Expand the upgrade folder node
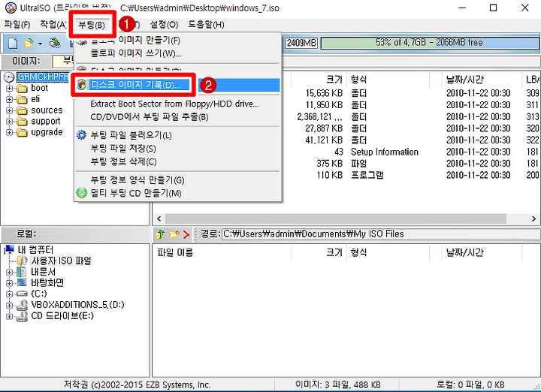 (9, 133)
